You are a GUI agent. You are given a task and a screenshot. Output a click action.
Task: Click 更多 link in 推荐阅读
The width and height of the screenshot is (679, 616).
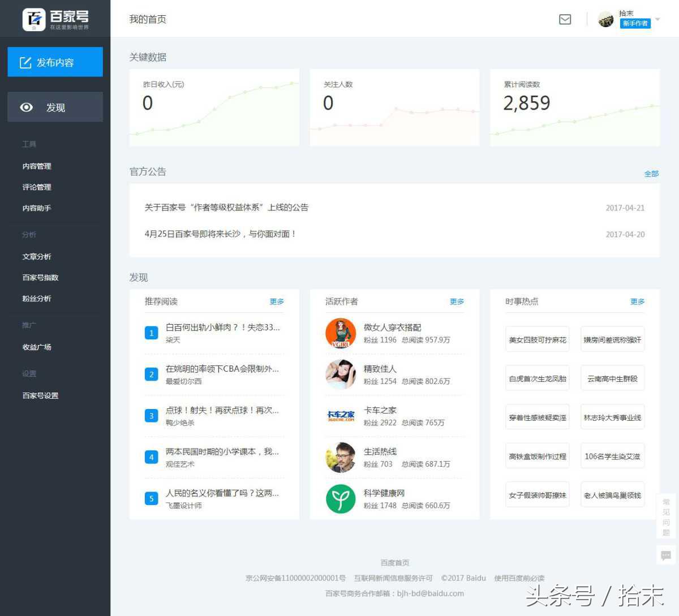[x=277, y=301]
